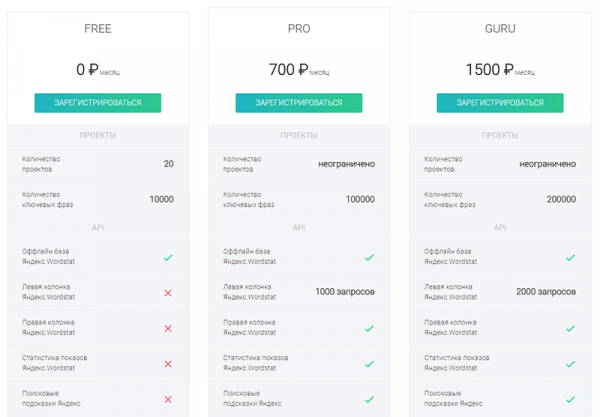Click GURU plan 2000 запросов value
Screen dimensions: 600x417
(x=546, y=292)
